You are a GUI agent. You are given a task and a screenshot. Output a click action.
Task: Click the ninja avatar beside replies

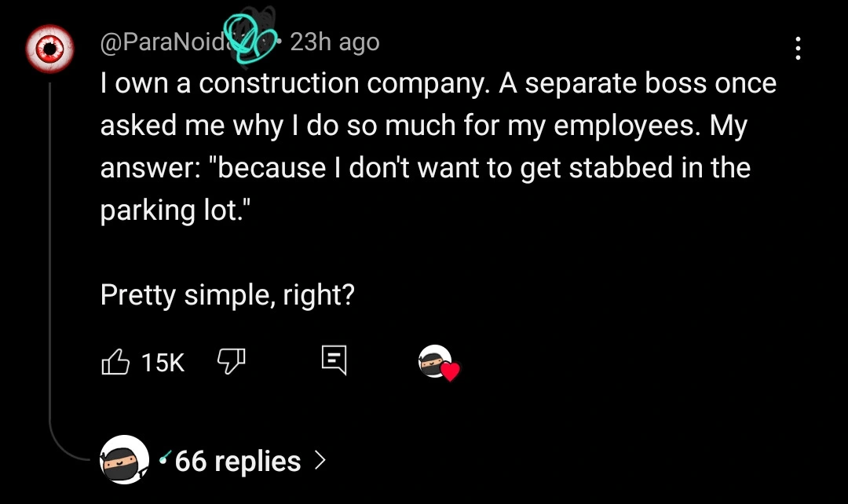124,459
